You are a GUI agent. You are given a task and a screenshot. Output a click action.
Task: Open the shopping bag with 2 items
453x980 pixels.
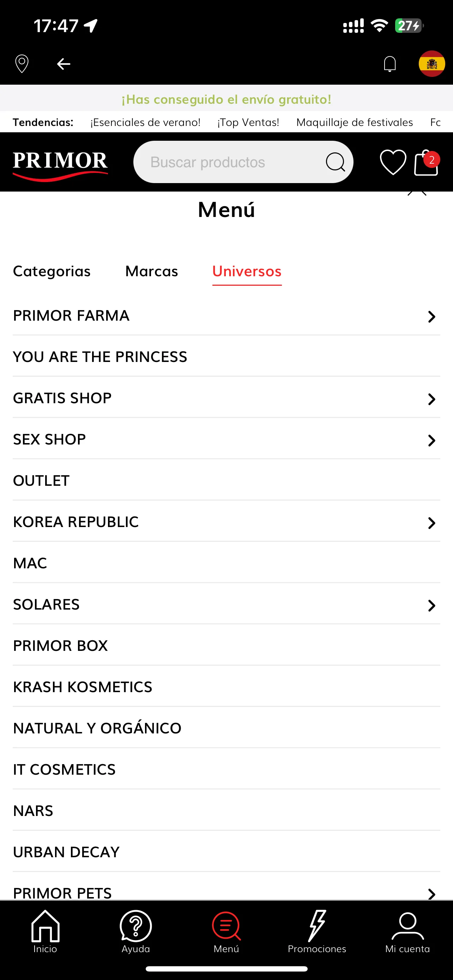pos(427,162)
